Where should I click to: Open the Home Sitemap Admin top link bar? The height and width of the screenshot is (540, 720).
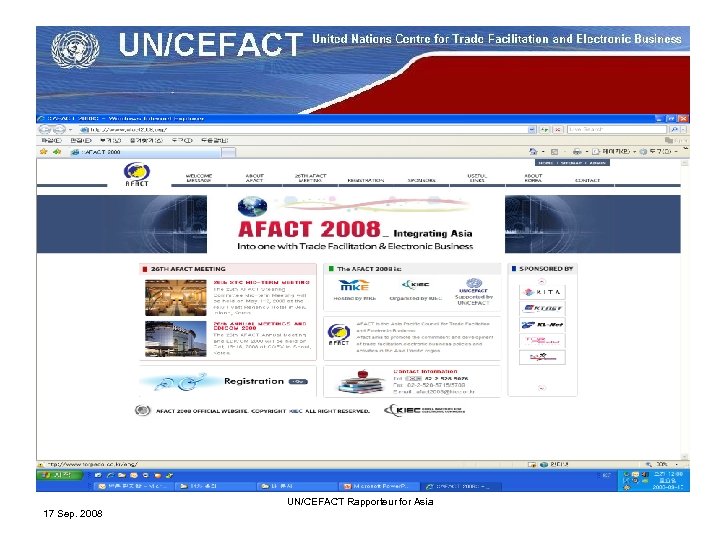click(572, 163)
